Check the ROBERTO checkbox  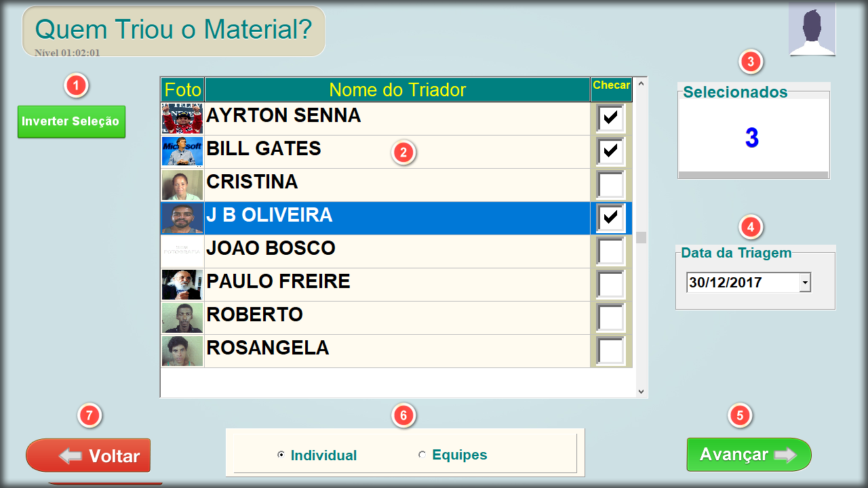(610, 317)
